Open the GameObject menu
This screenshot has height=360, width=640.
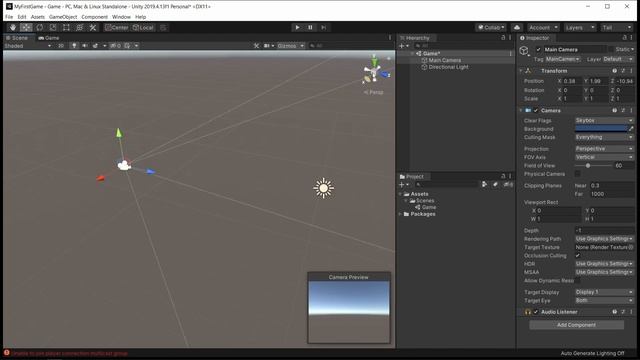pyautogui.click(x=63, y=17)
